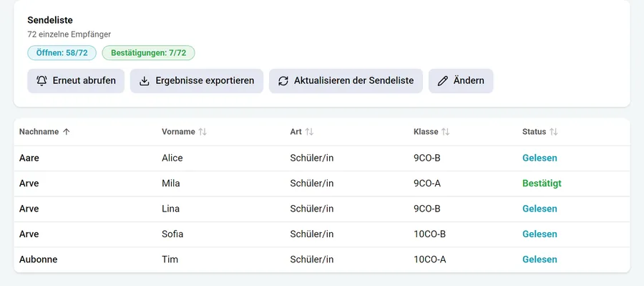Screen dimensions: 644x286
Task: Toggle the Status column sort arrows
Action: pos(554,132)
